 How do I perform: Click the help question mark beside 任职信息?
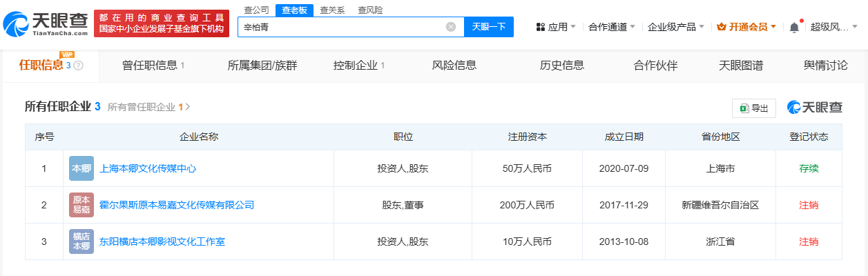tap(78, 66)
